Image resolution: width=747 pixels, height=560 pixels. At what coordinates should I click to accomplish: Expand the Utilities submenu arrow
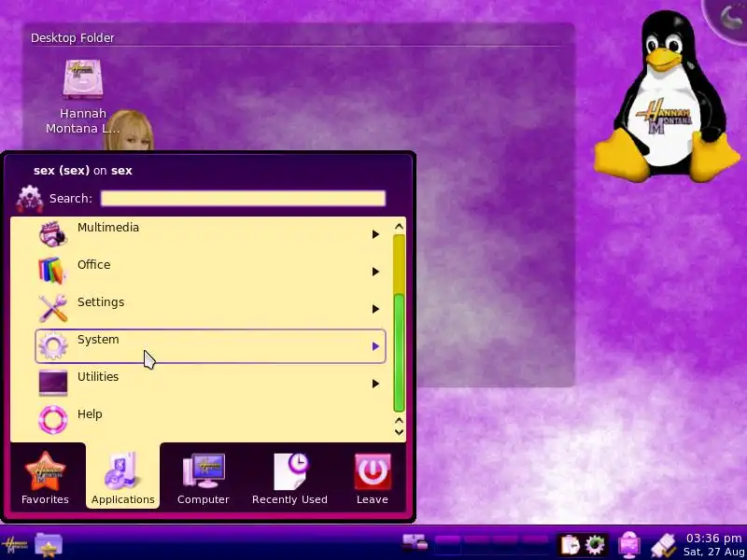pyautogui.click(x=375, y=384)
